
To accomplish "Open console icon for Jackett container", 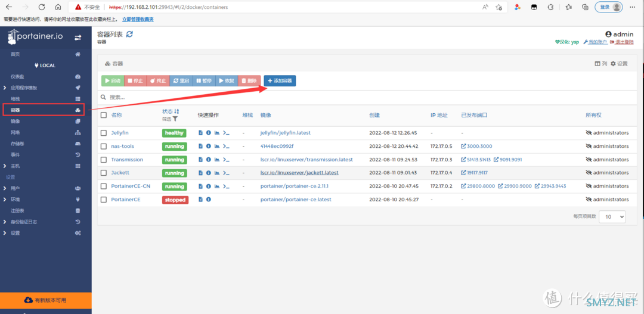I will pos(225,173).
